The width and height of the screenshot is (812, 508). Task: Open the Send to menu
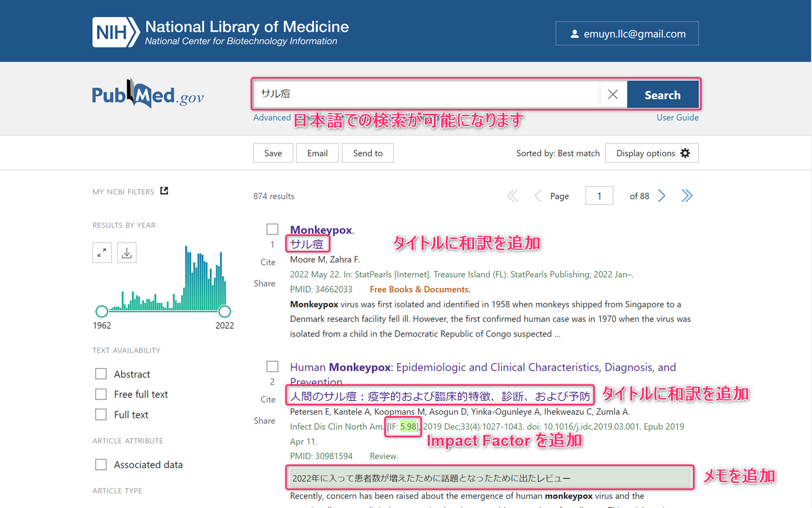(x=368, y=153)
